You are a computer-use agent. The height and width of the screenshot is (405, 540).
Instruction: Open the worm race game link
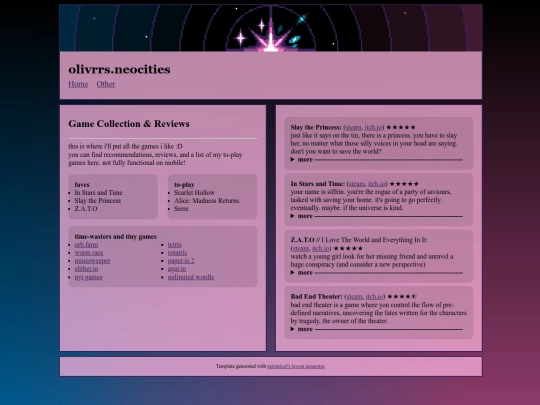(89, 253)
